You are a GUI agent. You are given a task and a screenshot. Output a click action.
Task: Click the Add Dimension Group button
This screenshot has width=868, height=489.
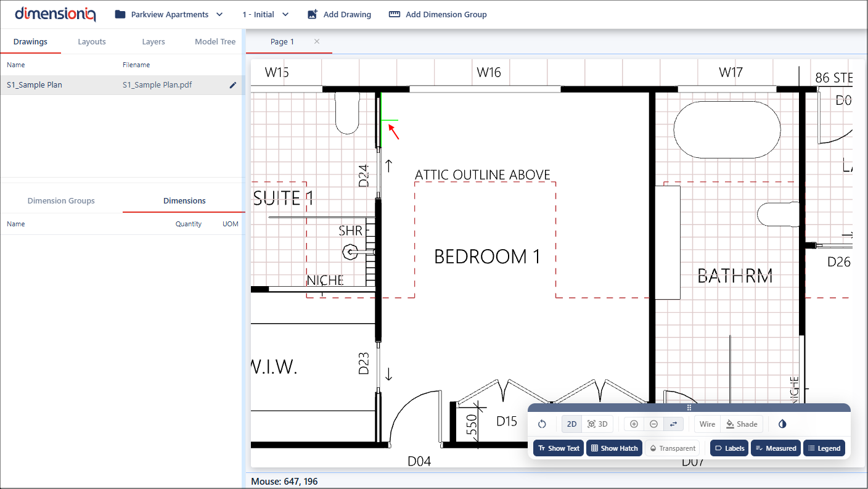coord(438,14)
